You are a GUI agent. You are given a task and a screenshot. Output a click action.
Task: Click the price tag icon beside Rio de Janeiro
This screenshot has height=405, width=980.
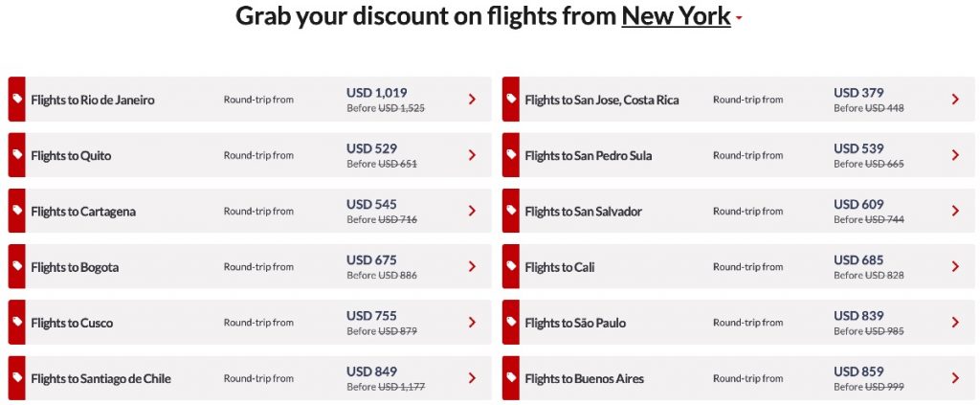16,100
